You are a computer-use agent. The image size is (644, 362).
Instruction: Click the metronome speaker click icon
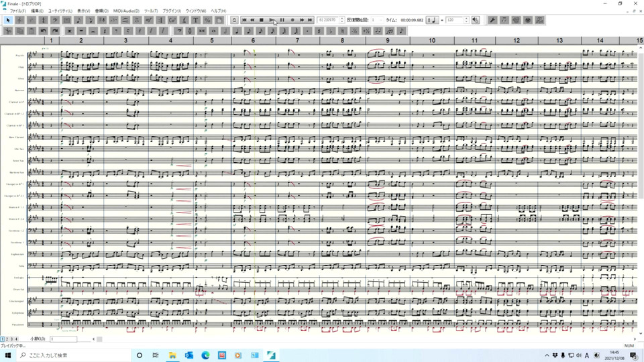(475, 20)
